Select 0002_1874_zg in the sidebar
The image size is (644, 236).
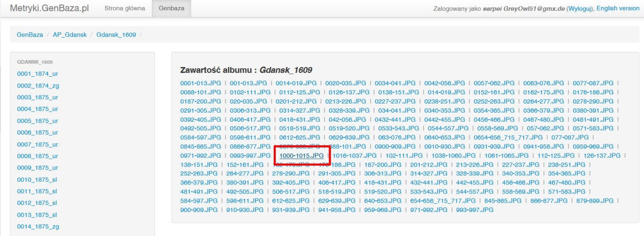click(37, 85)
